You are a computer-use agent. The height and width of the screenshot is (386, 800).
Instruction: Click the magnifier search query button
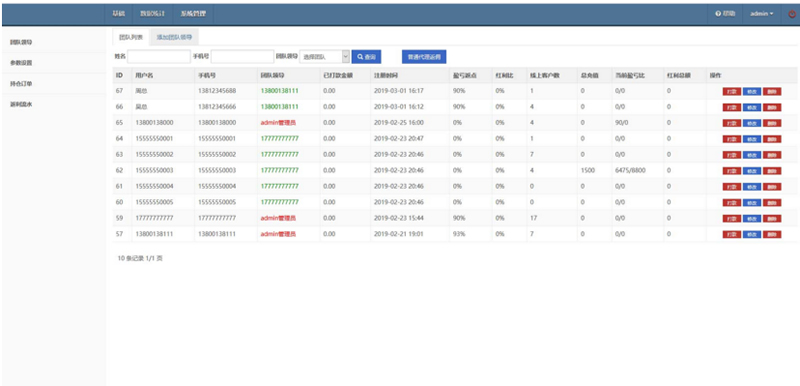[366, 57]
